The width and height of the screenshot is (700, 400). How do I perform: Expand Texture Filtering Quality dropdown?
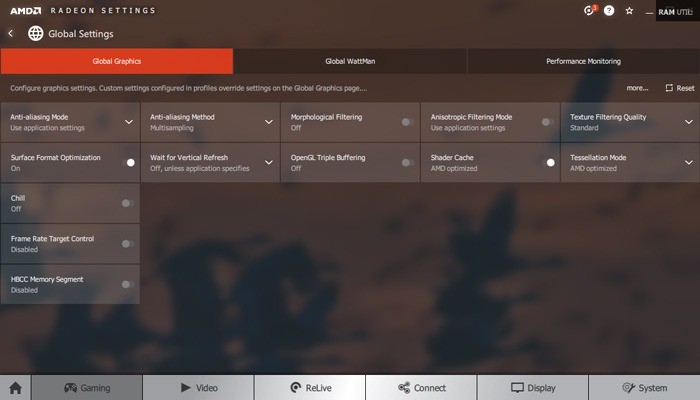click(689, 122)
